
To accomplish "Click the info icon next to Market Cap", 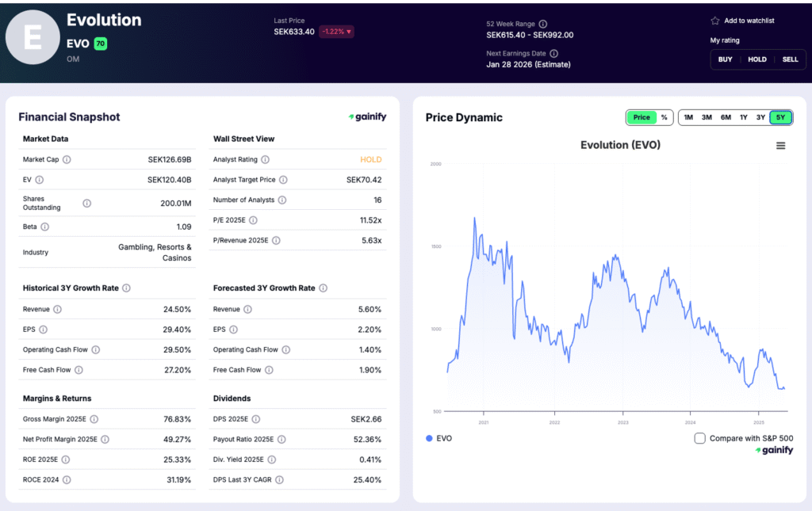I will pos(67,158).
